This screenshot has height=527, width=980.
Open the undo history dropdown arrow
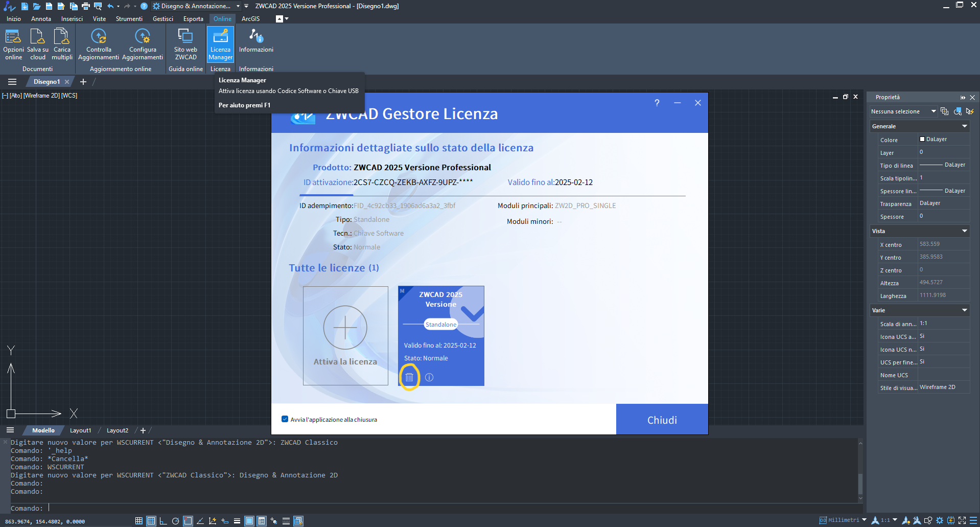[118, 6]
